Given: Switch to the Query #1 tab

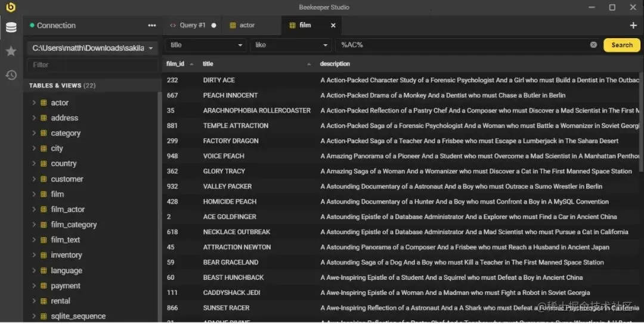Looking at the screenshot, I should [x=192, y=26].
